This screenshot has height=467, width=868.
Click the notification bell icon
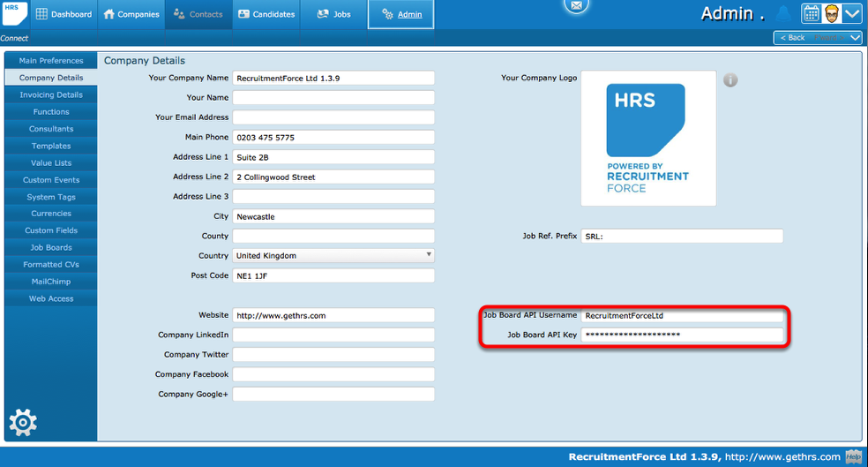pos(783,13)
